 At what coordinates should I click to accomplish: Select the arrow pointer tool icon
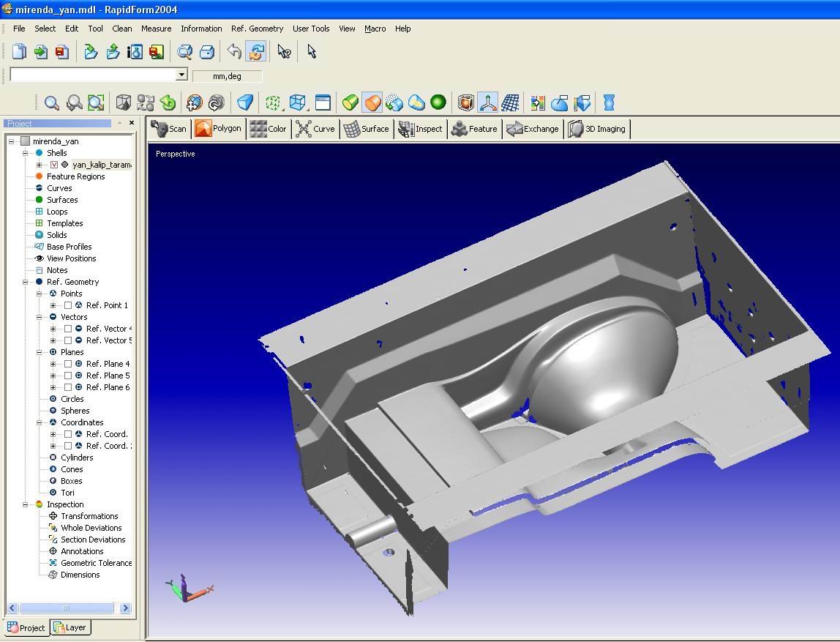(312, 52)
